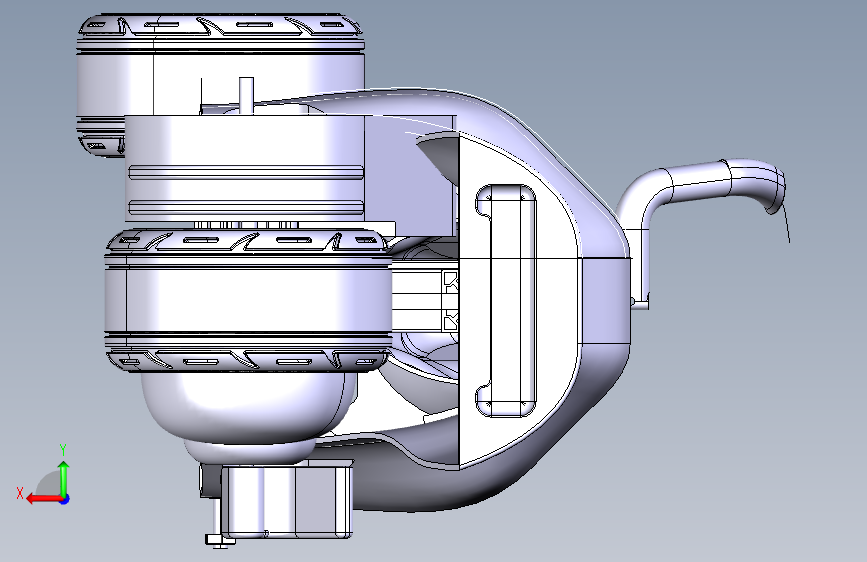Viewport: 867px width, 562px height.
Task: Select the elongated slot recess on flat face
Action: click(x=506, y=300)
